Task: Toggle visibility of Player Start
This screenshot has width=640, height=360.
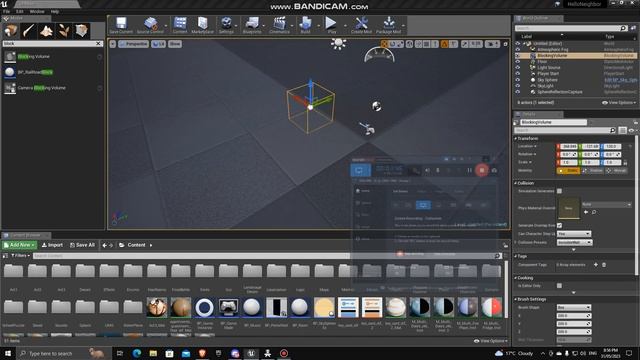Action: pyautogui.click(x=518, y=74)
